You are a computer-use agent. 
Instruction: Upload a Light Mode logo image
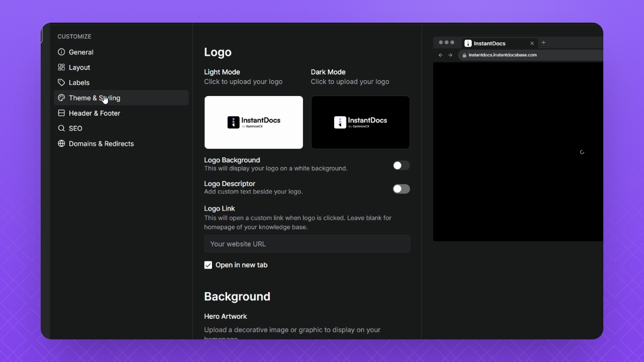pos(254,122)
